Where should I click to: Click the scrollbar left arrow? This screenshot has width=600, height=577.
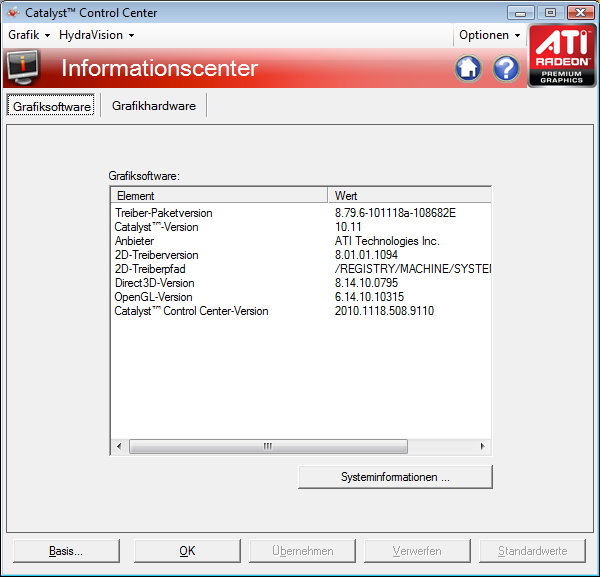119,446
